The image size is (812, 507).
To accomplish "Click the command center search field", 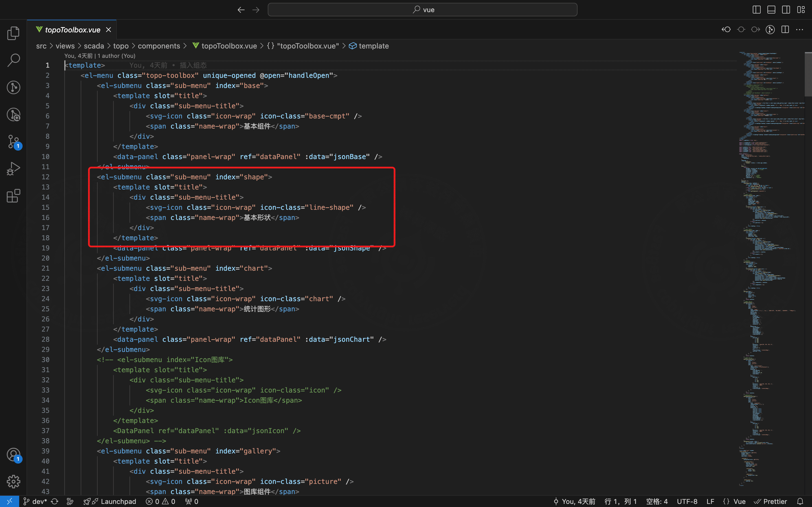I will click(x=422, y=10).
